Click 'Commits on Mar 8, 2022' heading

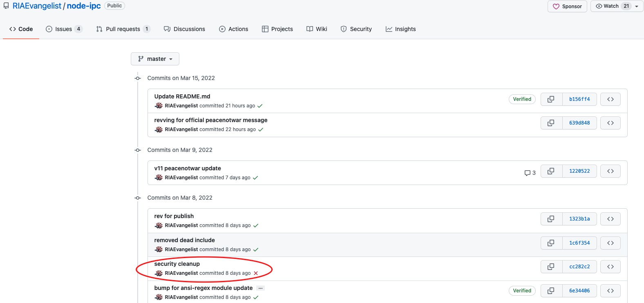(x=180, y=198)
